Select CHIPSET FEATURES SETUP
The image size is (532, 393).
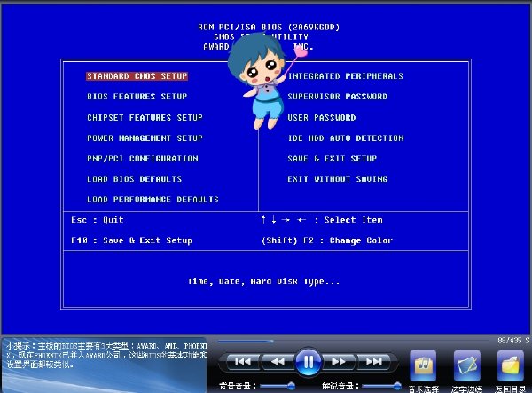[x=145, y=117]
